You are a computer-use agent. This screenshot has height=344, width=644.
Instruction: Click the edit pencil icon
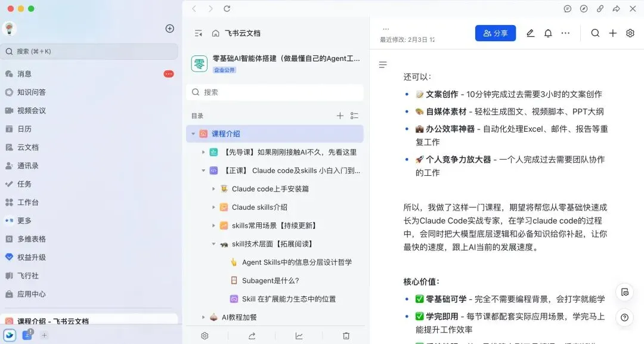point(530,33)
